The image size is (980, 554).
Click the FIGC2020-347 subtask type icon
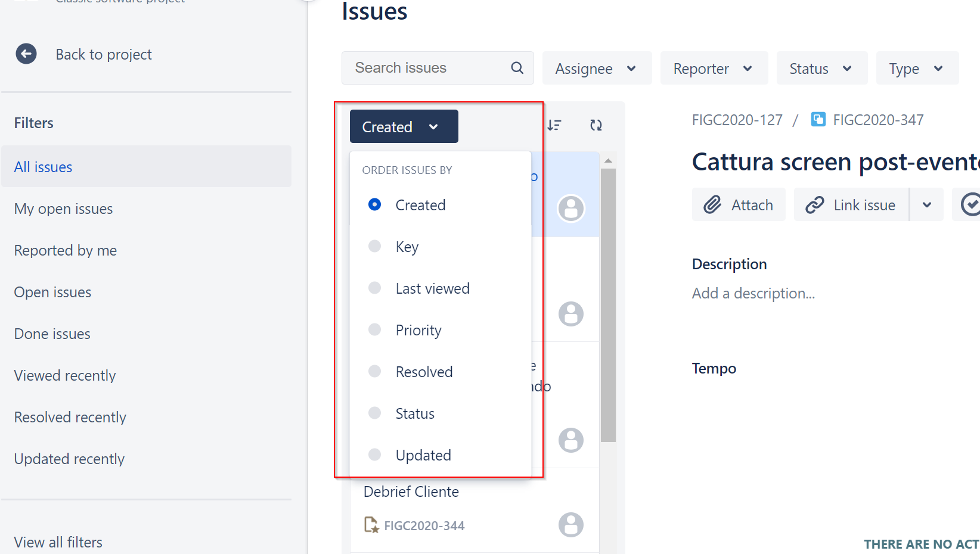click(x=818, y=120)
